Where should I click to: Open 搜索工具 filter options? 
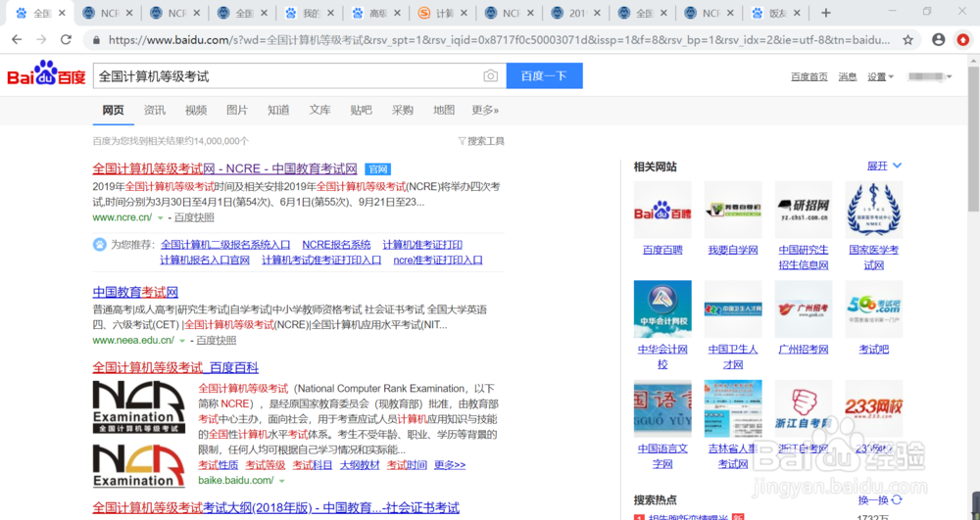(x=480, y=141)
